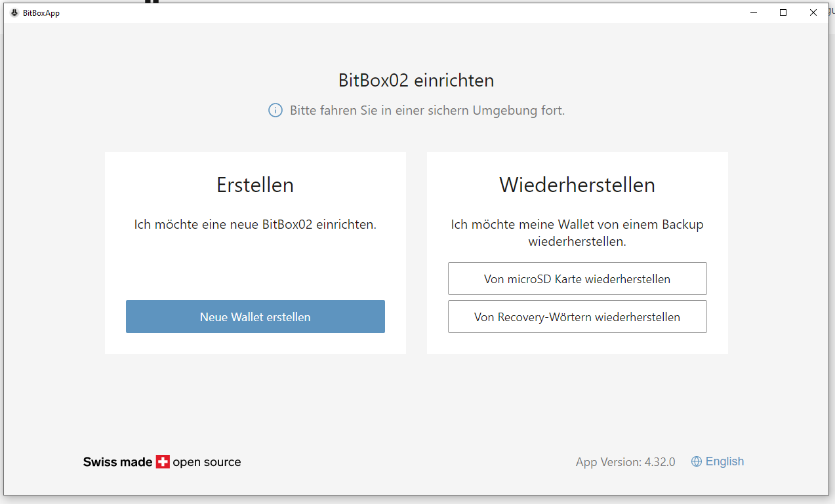Image resolution: width=835 pixels, height=504 pixels.
Task: Click the BitBox02 einrichten heading
Action: pyautogui.click(x=416, y=81)
